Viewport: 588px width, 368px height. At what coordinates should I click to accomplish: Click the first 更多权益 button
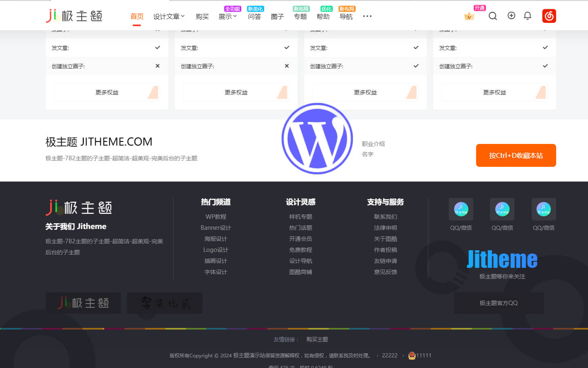(107, 92)
